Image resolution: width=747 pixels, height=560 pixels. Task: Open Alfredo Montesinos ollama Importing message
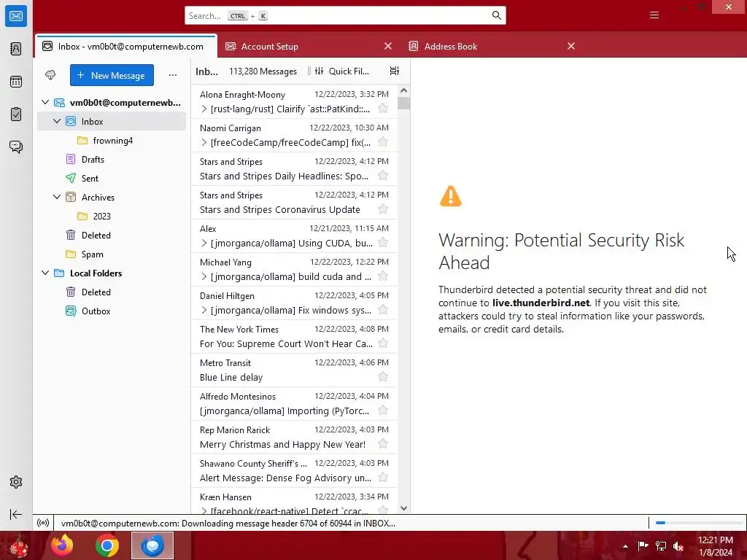[294, 403]
